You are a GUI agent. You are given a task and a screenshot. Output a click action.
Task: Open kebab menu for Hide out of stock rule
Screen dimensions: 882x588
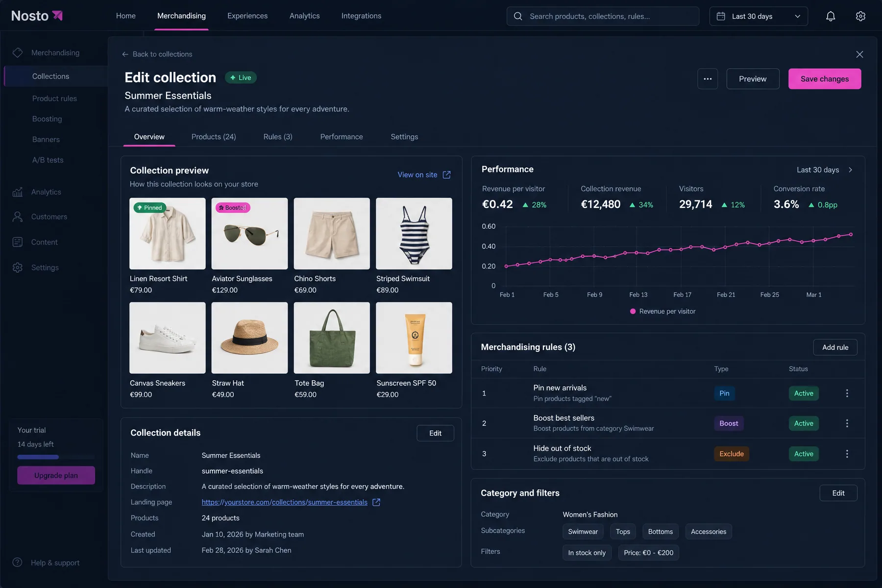(847, 454)
